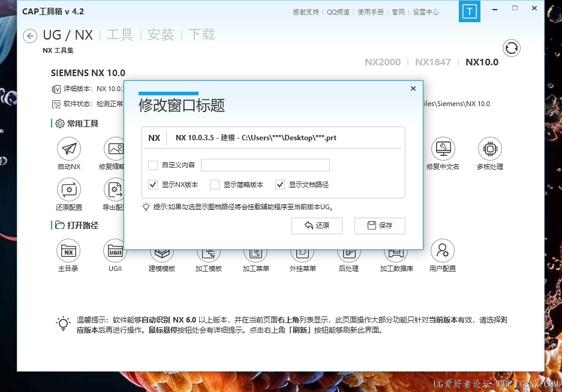Open the 使用手册 link
Viewport: 562px width, 392px height.
coord(371,12)
